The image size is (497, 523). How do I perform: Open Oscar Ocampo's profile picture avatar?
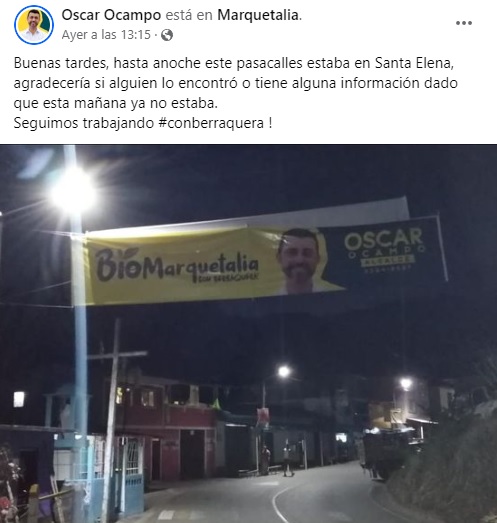[x=34, y=25]
